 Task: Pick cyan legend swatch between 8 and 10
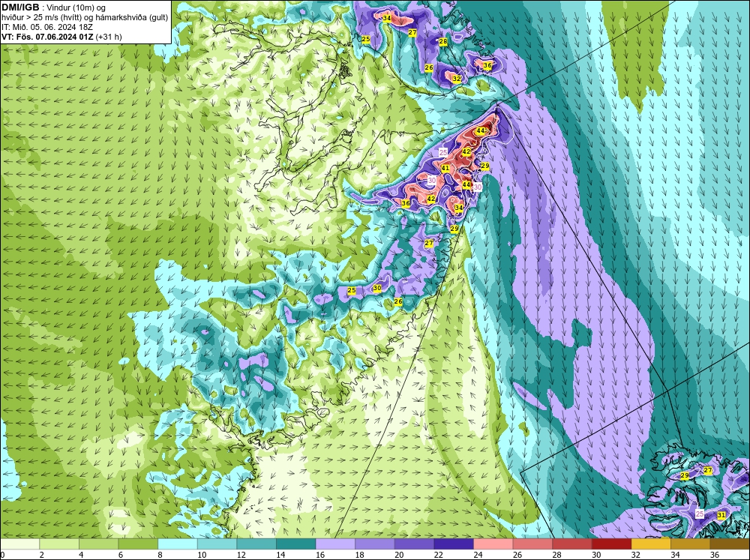tap(178, 544)
